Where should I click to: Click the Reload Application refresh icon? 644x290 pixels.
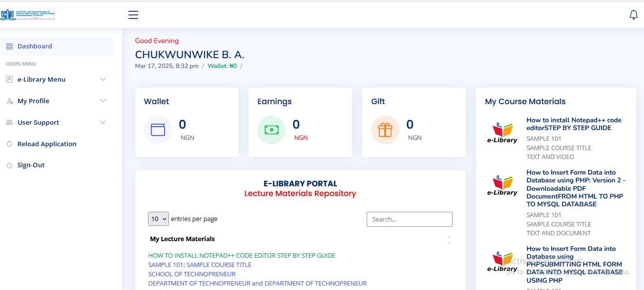tap(9, 144)
